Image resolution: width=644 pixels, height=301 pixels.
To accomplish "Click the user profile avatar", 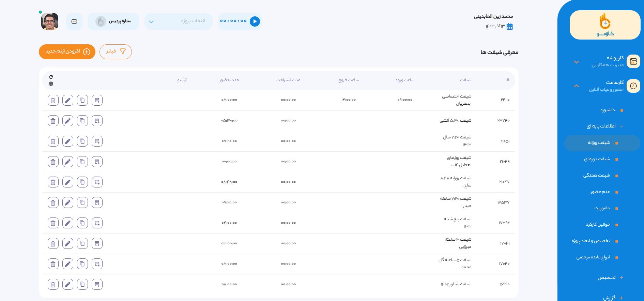I will [x=50, y=21].
